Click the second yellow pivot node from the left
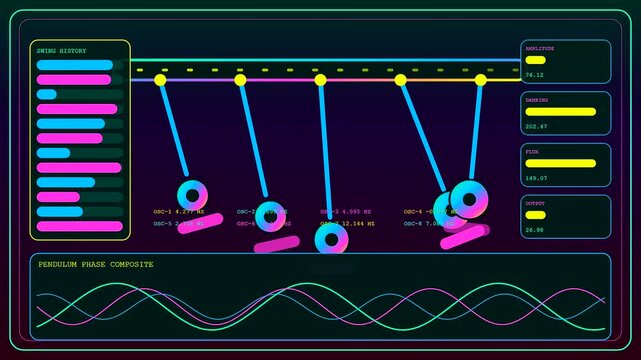Screen dimensions: 641x360 pyautogui.click(x=240, y=80)
